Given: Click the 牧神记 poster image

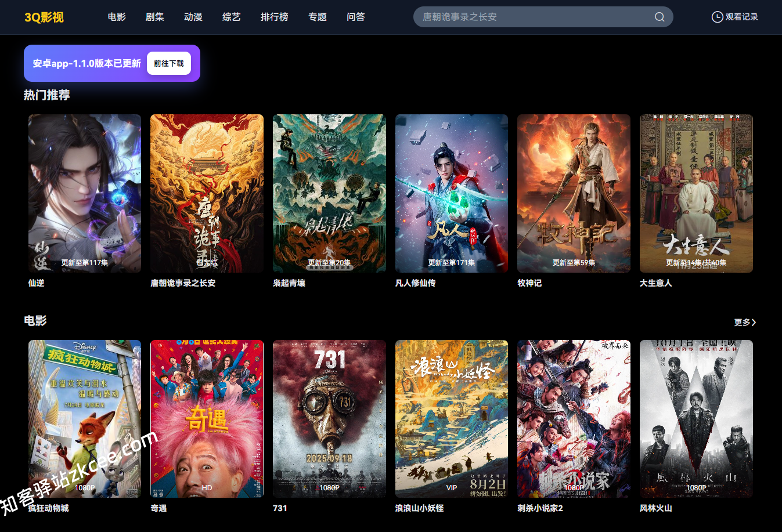Looking at the screenshot, I should point(574,193).
